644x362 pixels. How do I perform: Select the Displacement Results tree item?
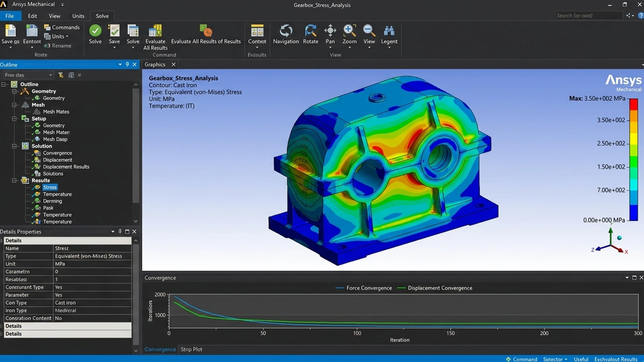click(66, 167)
